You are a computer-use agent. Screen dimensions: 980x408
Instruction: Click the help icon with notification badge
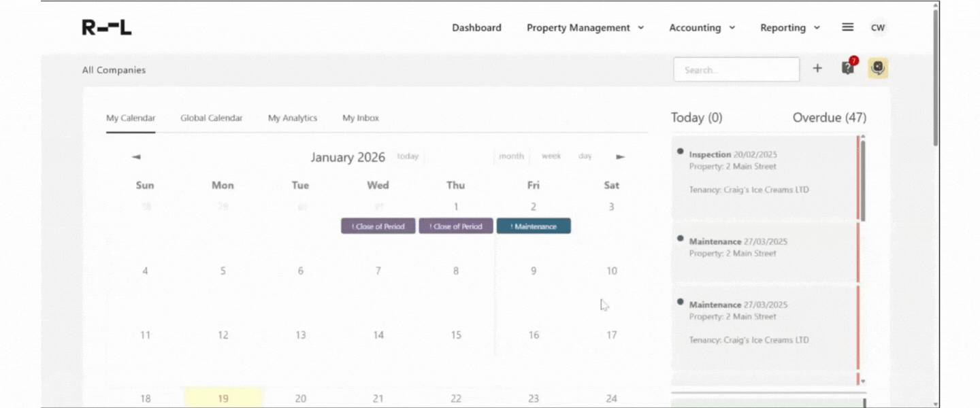pos(847,68)
